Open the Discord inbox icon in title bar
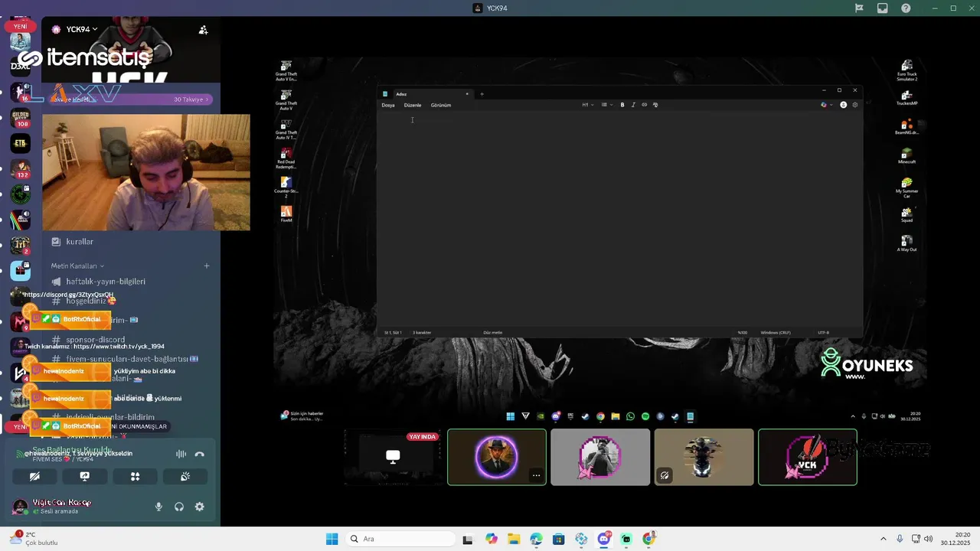The image size is (980, 551). 883,8
